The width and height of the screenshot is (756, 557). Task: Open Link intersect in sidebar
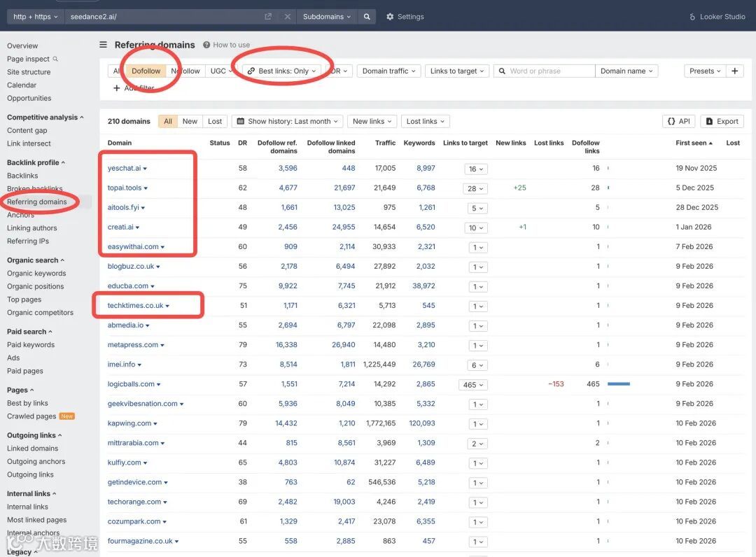29,143
